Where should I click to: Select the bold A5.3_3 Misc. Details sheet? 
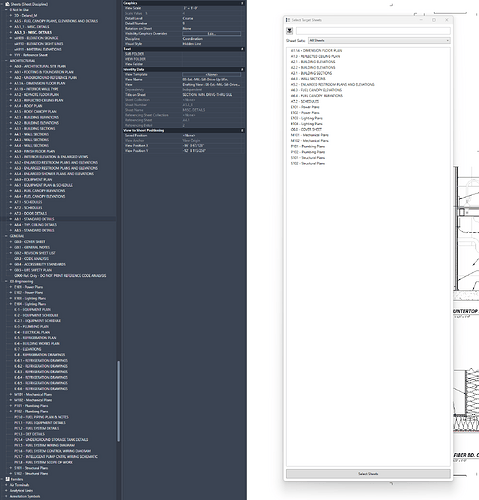point(33,32)
